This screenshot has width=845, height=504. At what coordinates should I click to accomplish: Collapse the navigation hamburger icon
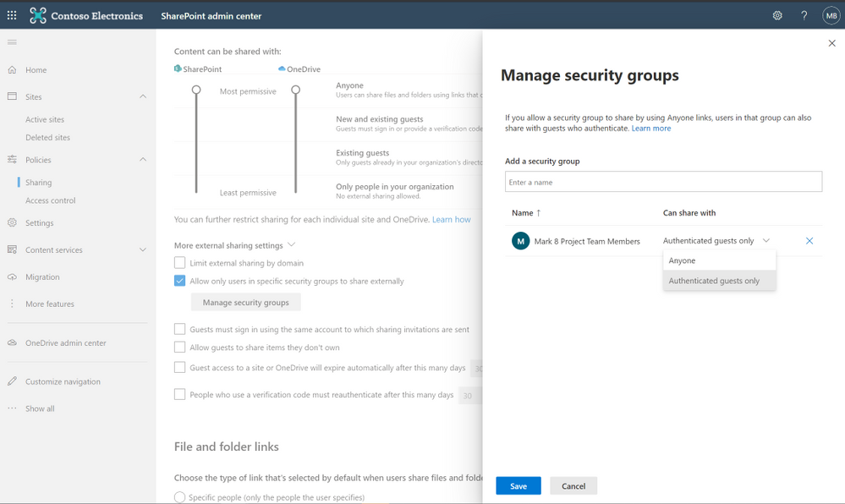click(12, 42)
